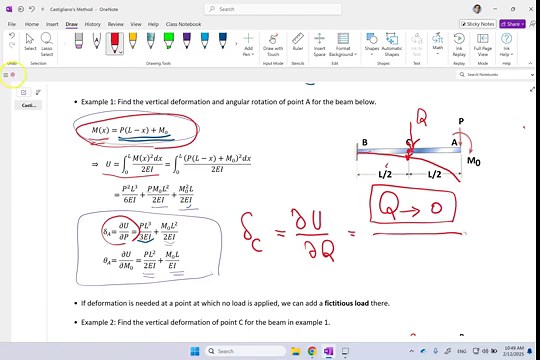Open the Casti... page in the page list

tap(29, 105)
